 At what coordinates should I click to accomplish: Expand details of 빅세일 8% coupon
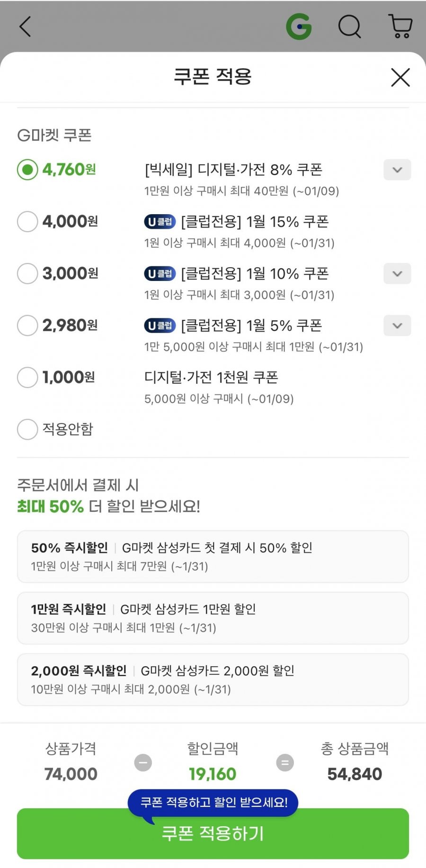pos(397,170)
